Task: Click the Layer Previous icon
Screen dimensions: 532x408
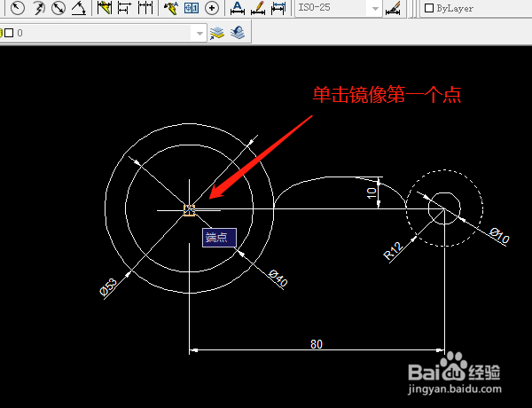Action: pos(238,33)
